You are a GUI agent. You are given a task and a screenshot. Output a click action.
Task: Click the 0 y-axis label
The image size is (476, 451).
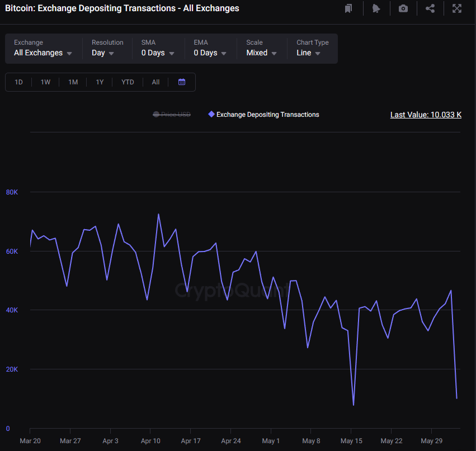point(8,429)
